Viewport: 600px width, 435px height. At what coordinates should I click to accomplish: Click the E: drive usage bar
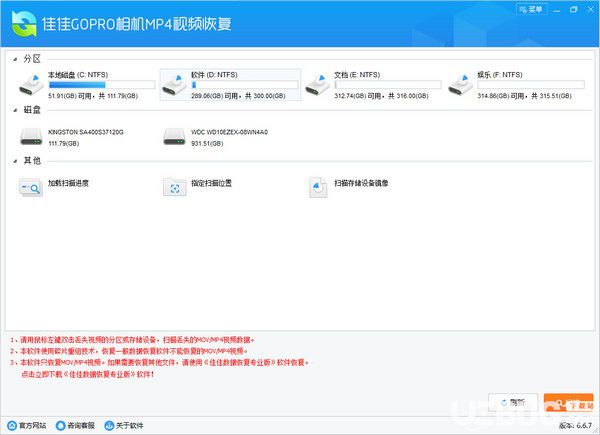click(x=388, y=85)
